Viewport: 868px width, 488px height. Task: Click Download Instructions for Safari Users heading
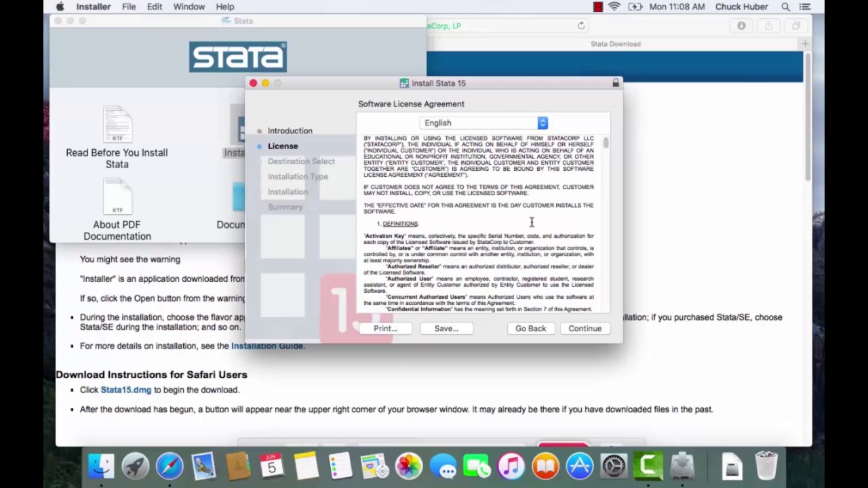pos(151,374)
